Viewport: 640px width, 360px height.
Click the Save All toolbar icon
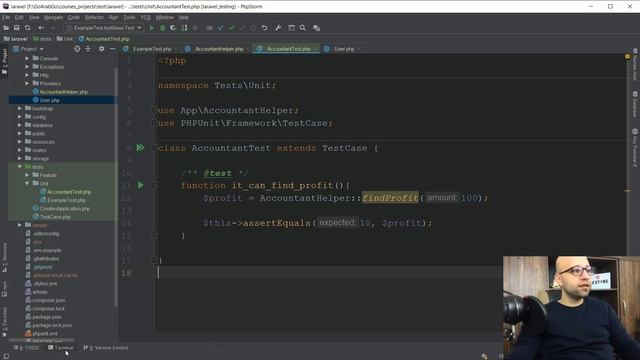[x=17, y=28]
